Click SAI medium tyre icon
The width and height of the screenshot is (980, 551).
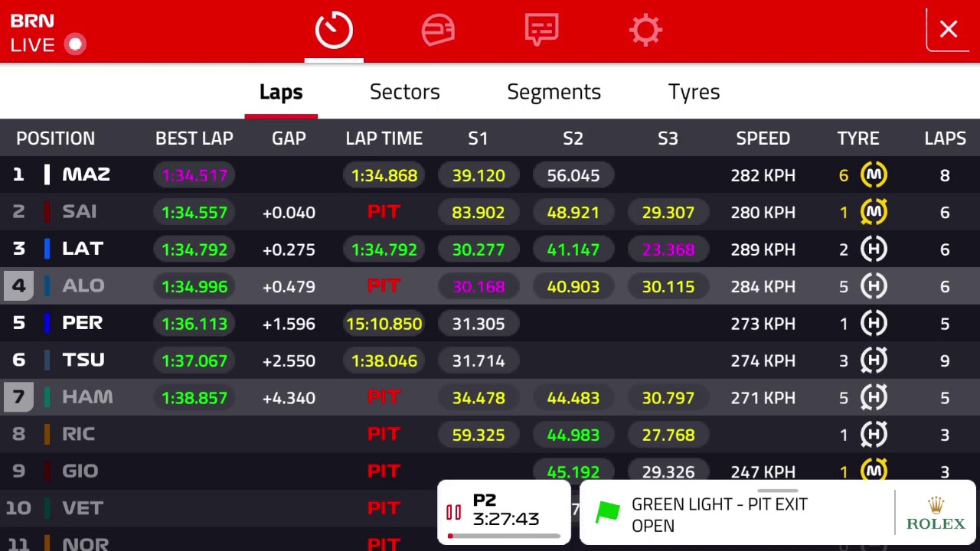(x=874, y=212)
